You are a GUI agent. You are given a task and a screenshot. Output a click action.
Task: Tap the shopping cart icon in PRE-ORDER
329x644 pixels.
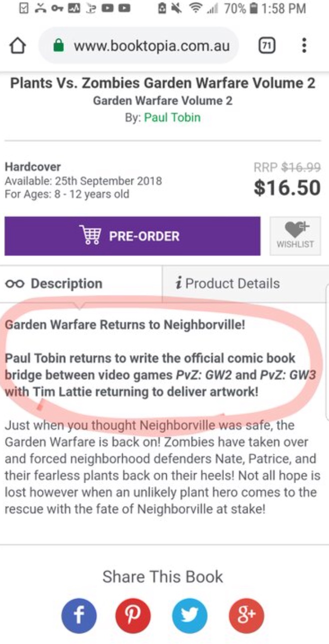[90, 236]
